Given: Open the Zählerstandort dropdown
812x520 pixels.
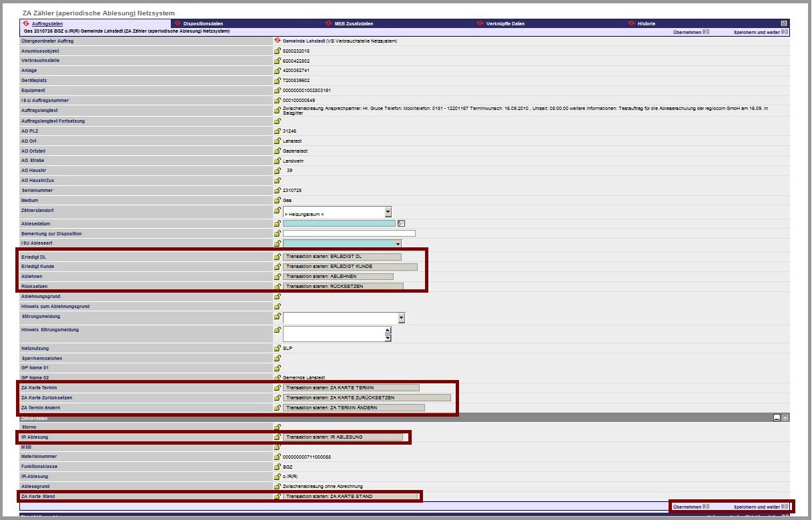Looking at the screenshot, I should pos(388,212).
